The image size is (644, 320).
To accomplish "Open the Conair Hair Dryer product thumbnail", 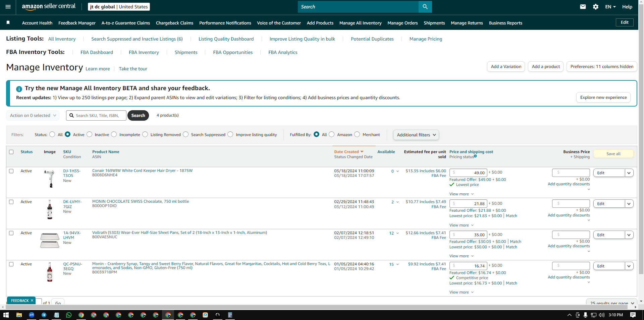I will pos(50,178).
